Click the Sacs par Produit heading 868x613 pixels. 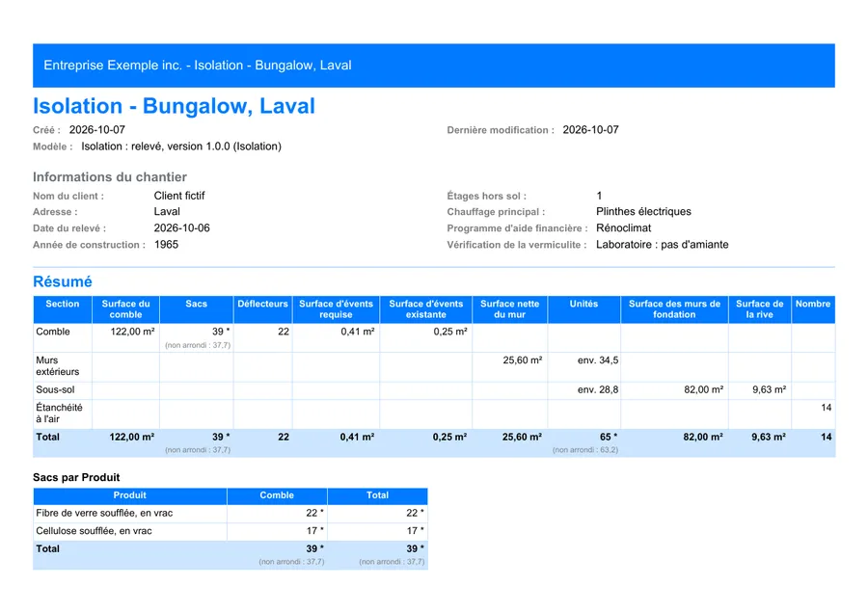pyautogui.click(x=76, y=477)
